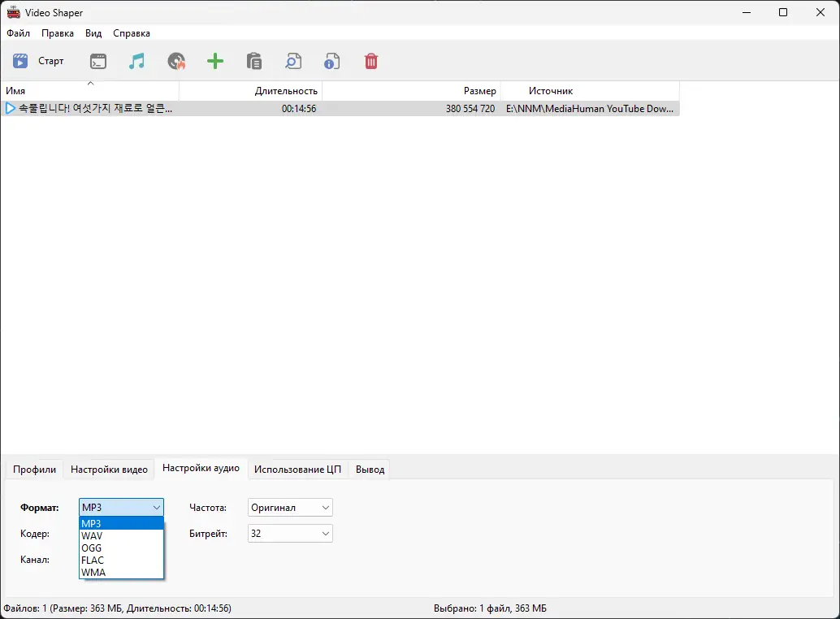Delete item with red trash icon

[x=371, y=61]
